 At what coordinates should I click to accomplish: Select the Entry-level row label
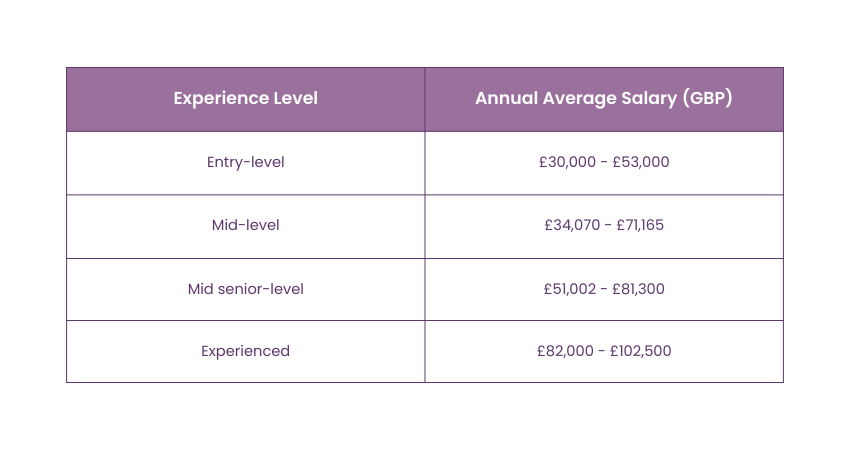246,162
